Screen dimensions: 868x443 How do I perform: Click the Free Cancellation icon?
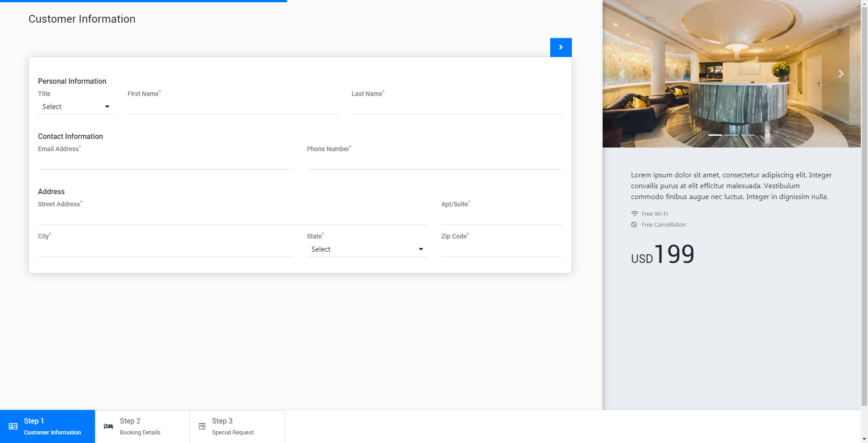tap(634, 224)
